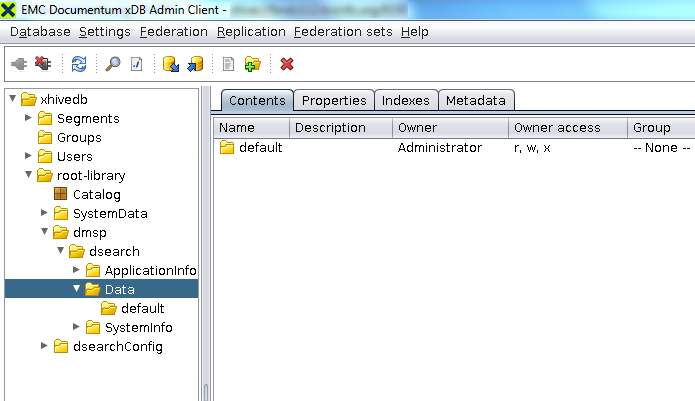The image size is (695, 401).
Task: Collapse the dsearch node
Action: click(x=61, y=250)
